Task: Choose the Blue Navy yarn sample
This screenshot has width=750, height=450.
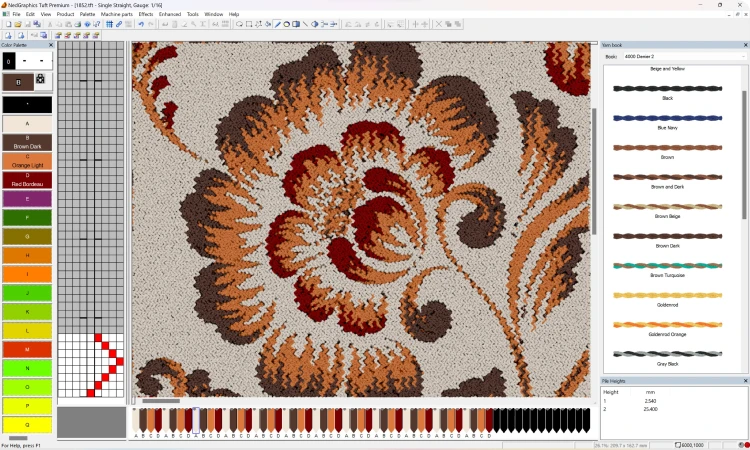Action: (x=667, y=118)
